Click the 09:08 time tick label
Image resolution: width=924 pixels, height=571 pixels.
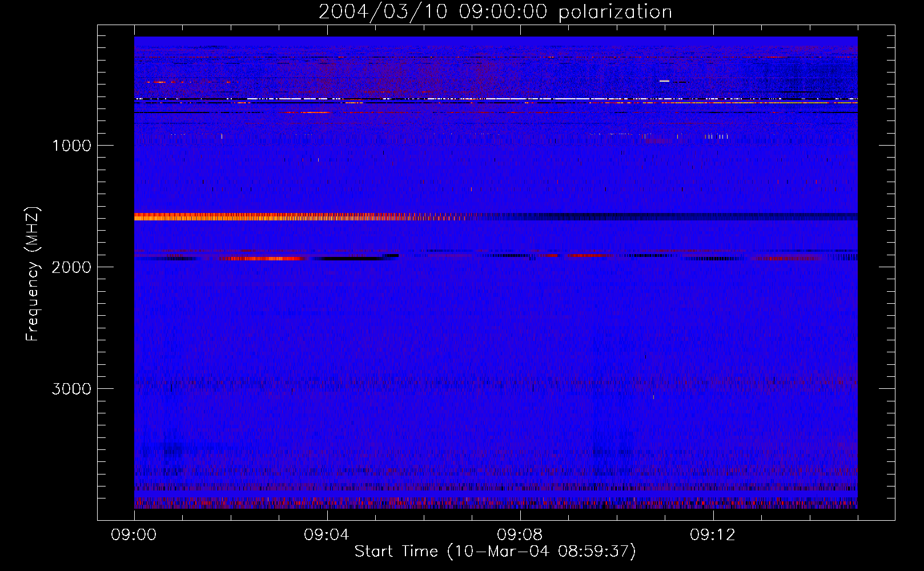(520, 535)
